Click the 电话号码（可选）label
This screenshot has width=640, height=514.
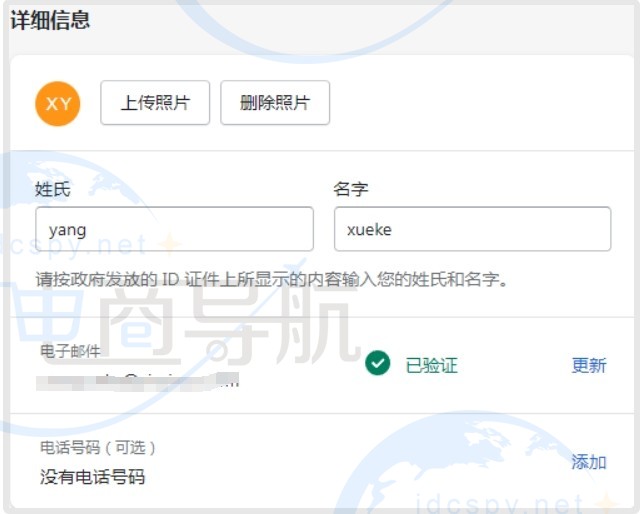click(x=98, y=447)
